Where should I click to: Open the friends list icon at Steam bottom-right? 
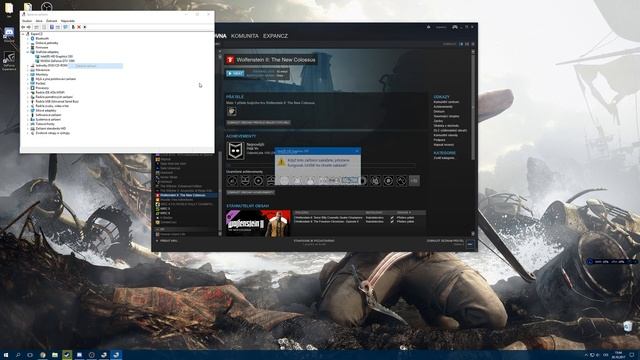pyautogui.click(x=470, y=244)
